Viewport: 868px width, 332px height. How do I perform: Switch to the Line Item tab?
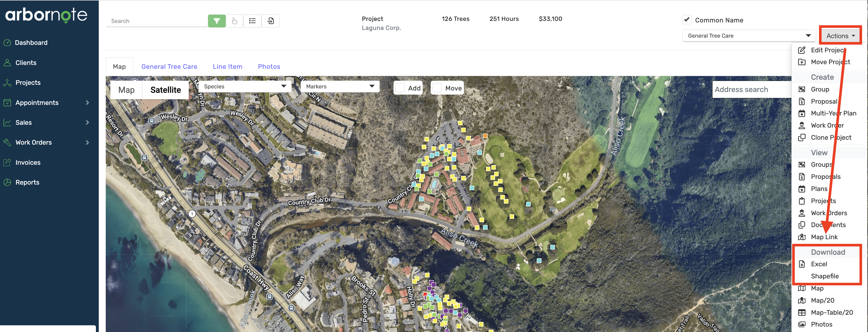(x=227, y=67)
